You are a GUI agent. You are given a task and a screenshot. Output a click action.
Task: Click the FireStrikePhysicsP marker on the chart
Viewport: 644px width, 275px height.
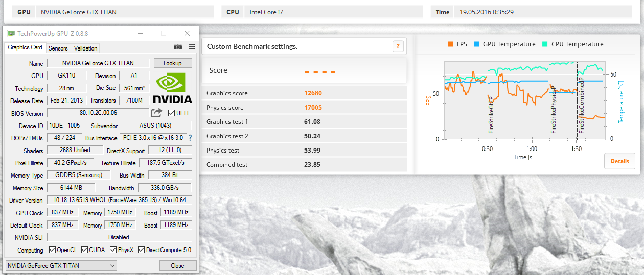click(553, 110)
